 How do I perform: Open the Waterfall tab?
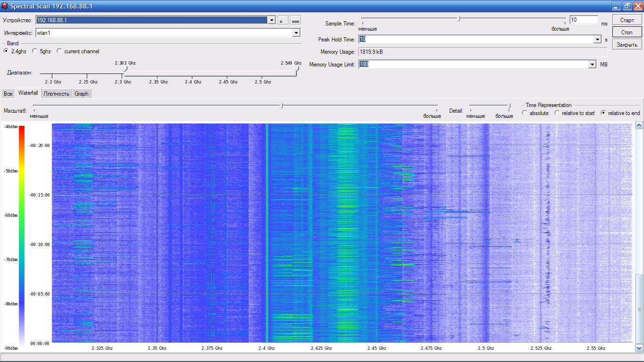pos(28,93)
